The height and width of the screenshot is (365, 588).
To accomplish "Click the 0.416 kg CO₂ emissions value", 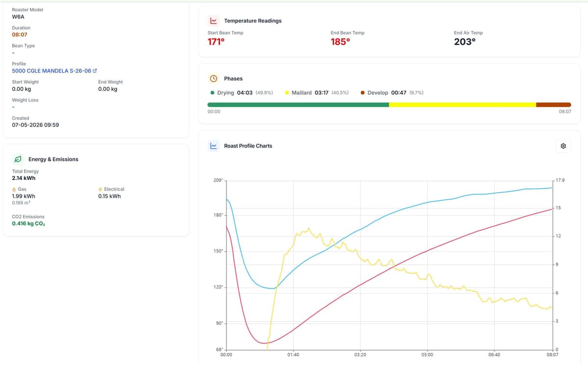I will click(28, 224).
